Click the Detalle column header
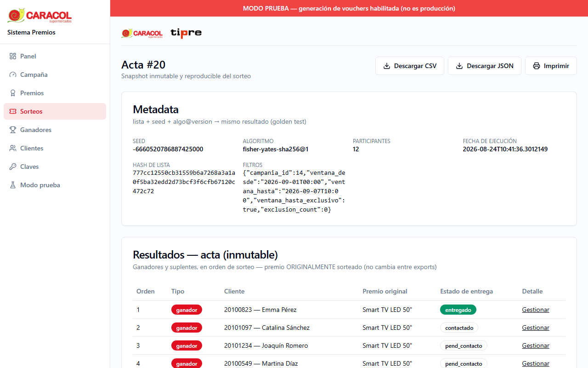The width and height of the screenshot is (588, 368). [532, 291]
